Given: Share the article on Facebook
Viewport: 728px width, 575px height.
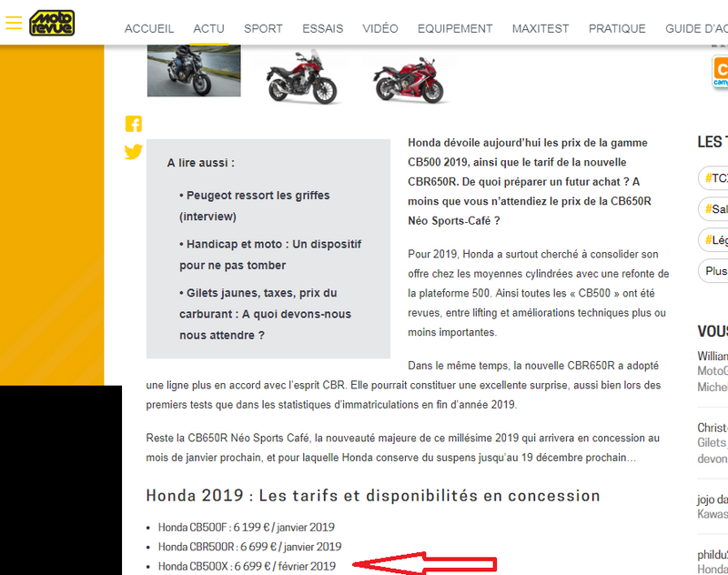Looking at the screenshot, I should [133, 124].
